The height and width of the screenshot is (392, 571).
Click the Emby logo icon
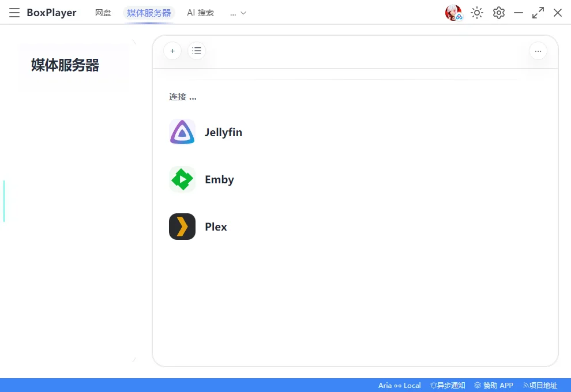182,179
